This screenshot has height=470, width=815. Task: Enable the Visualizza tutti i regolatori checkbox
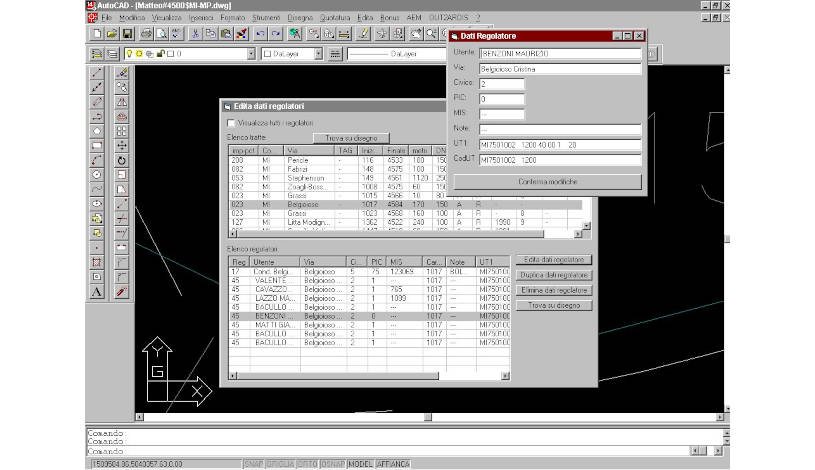[231, 122]
